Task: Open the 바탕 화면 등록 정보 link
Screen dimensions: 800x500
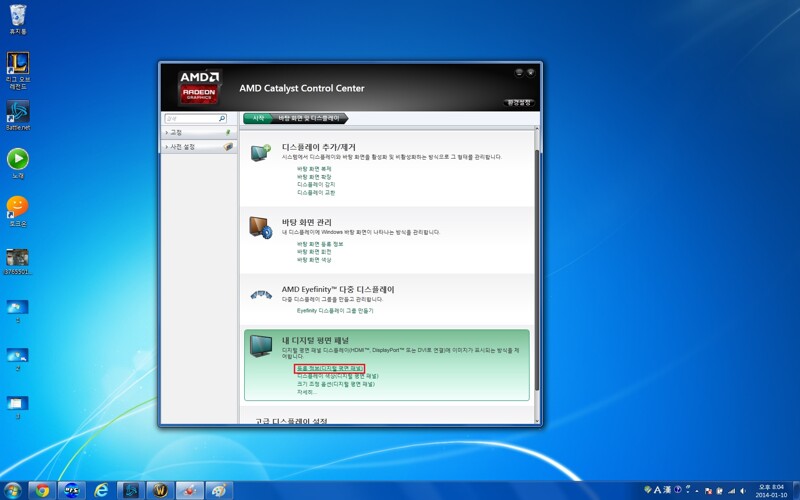Action: (320, 244)
